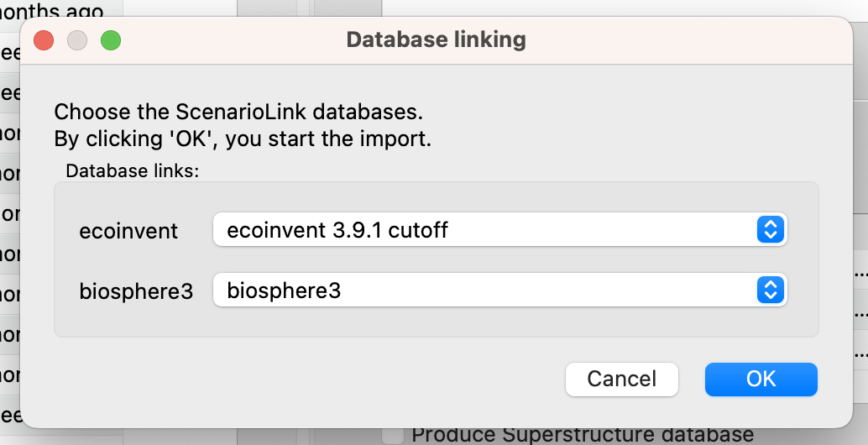The height and width of the screenshot is (445, 868).
Task: Close the dialog with the red button
Action: (x=44, y=40)
